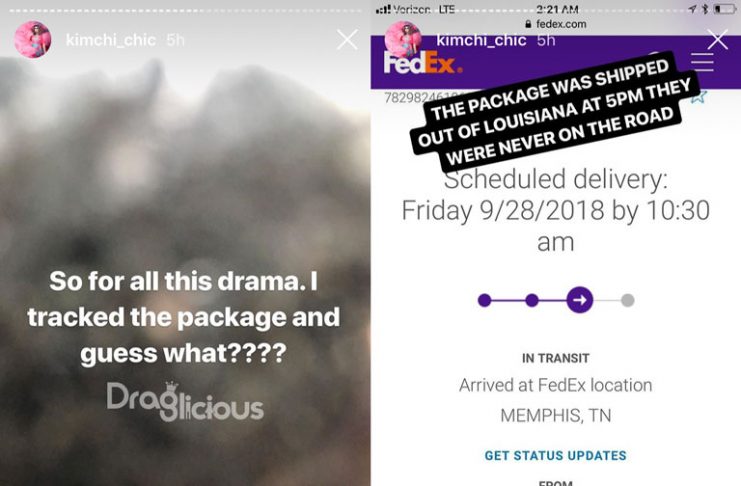Image resolution: width=741 pixels, height=486 pixels.
Task: Tap the kimchi_chic username on the right story
Action: pyautogui.click(x=481, y=40)
